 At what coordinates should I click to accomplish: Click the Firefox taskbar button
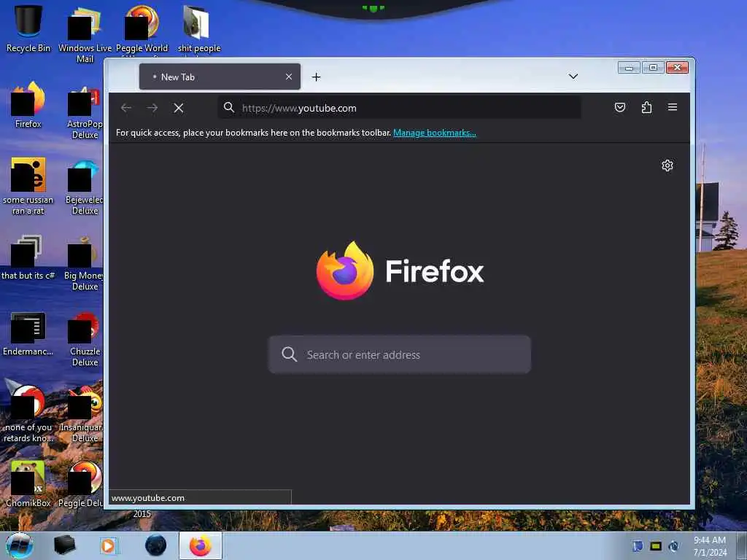click(x=201, y=545)
